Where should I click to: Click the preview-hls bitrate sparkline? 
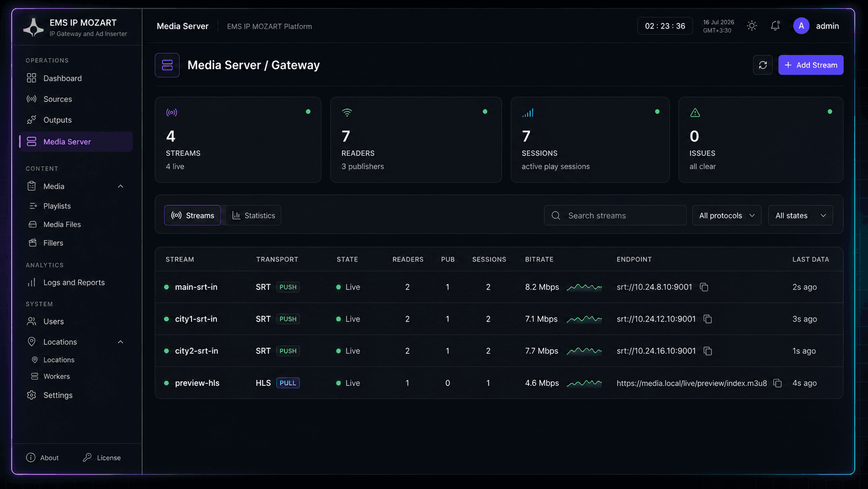tap(584, 383)
